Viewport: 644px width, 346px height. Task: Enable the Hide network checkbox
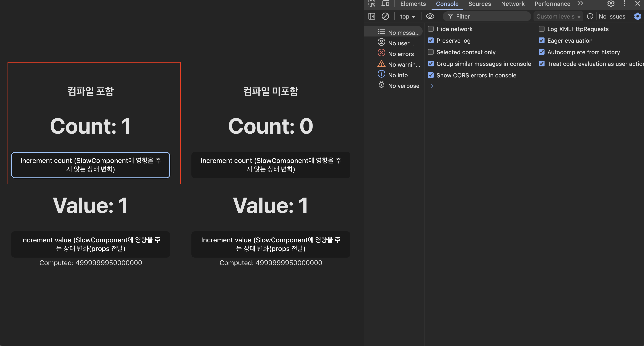click(431, 29)
